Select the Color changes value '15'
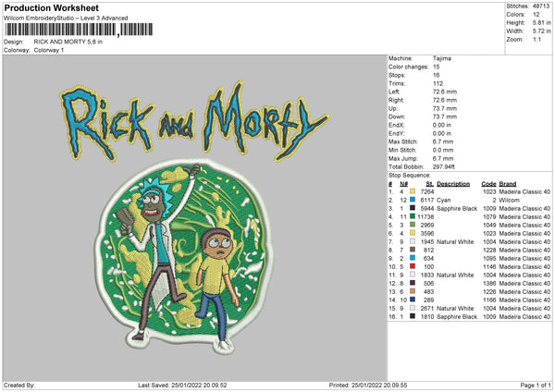The height and width of the screenshot is (392, 555). (436, 67)
